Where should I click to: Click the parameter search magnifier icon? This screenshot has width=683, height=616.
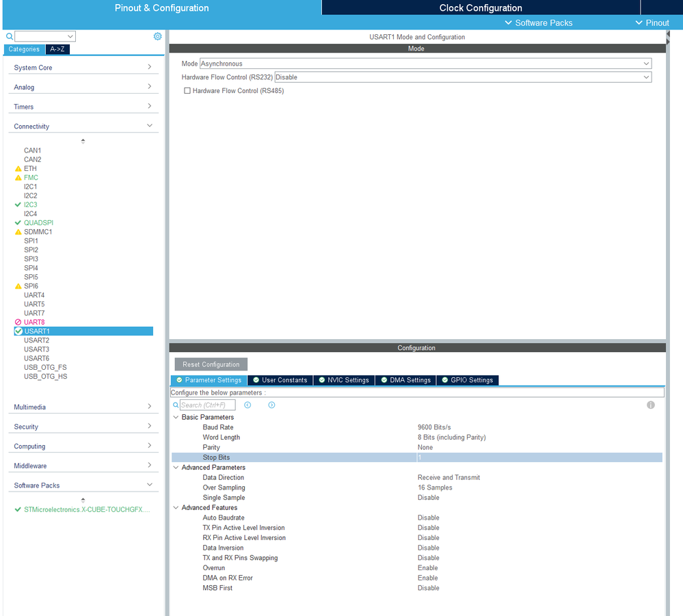176,405
